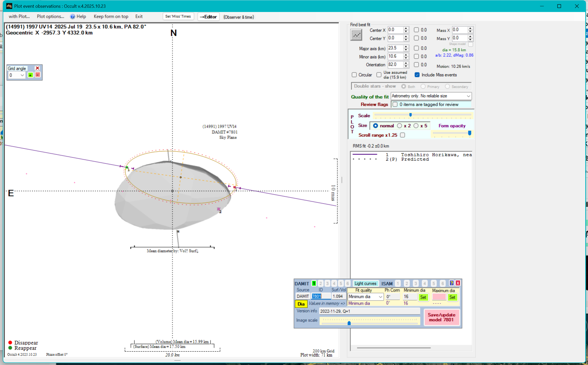Click the Plot Scale slider handle
The height and width of the screenshot is (365, 588).
(x=410, y=115)
